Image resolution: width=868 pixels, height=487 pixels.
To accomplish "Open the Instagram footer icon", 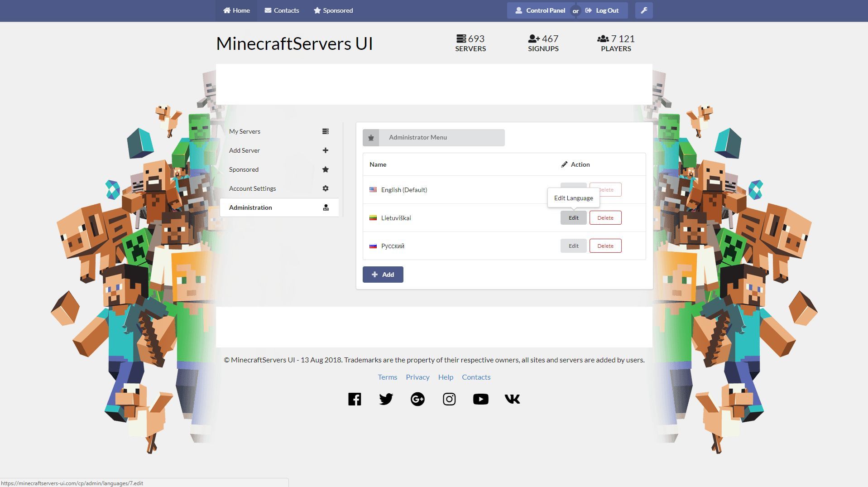I will (x=449, y=399).
